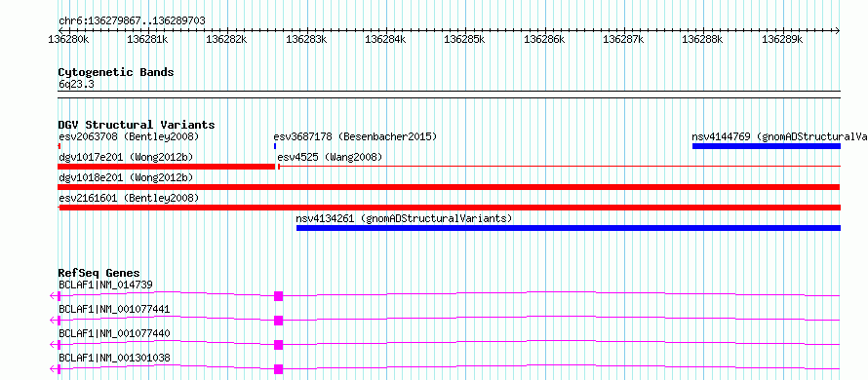Click the 6q23.3 band label
The image size is (868, 380).
pyautogui.click(x=76, y=84)
